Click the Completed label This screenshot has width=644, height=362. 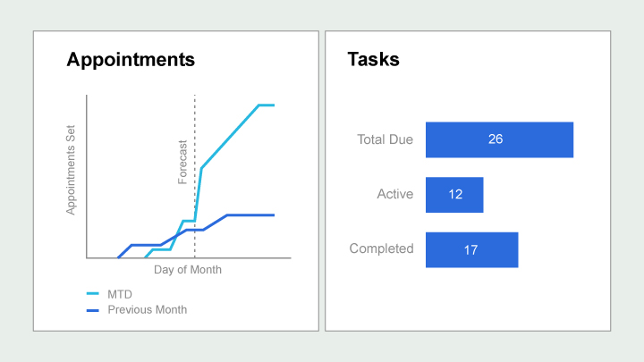381,248
